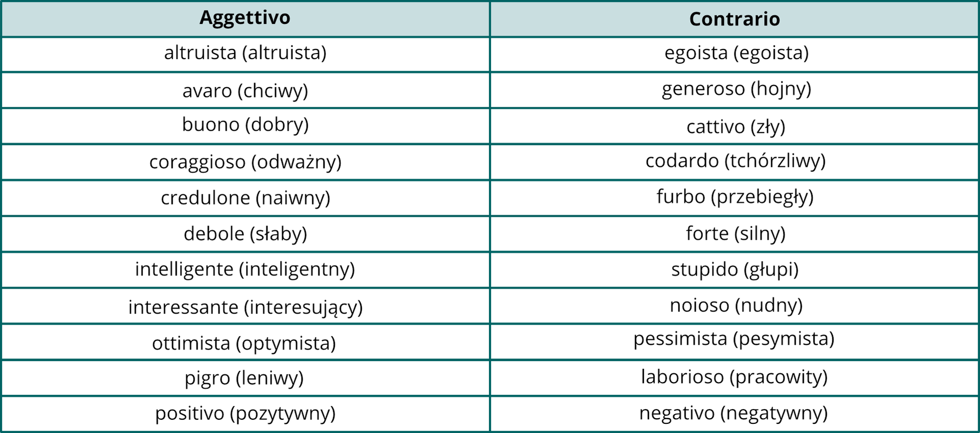
Task: Select the negativo (negatywny) cell
Action: tap(733, 413)
